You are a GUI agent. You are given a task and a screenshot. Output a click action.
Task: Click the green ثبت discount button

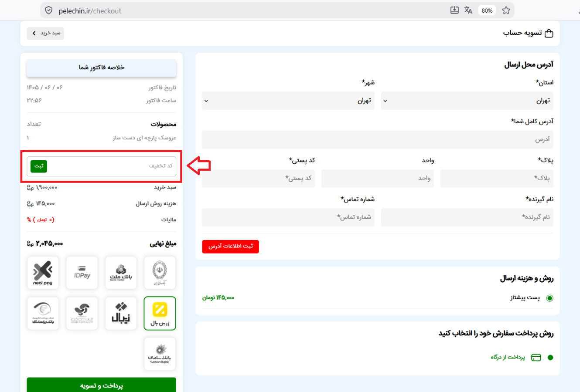(39, 166)
